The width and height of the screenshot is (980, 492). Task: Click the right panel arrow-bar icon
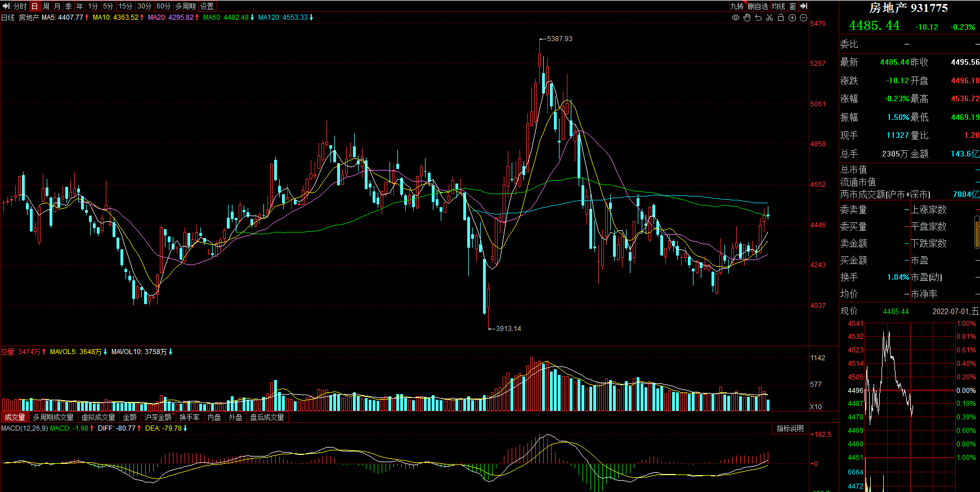coord(804,6)
